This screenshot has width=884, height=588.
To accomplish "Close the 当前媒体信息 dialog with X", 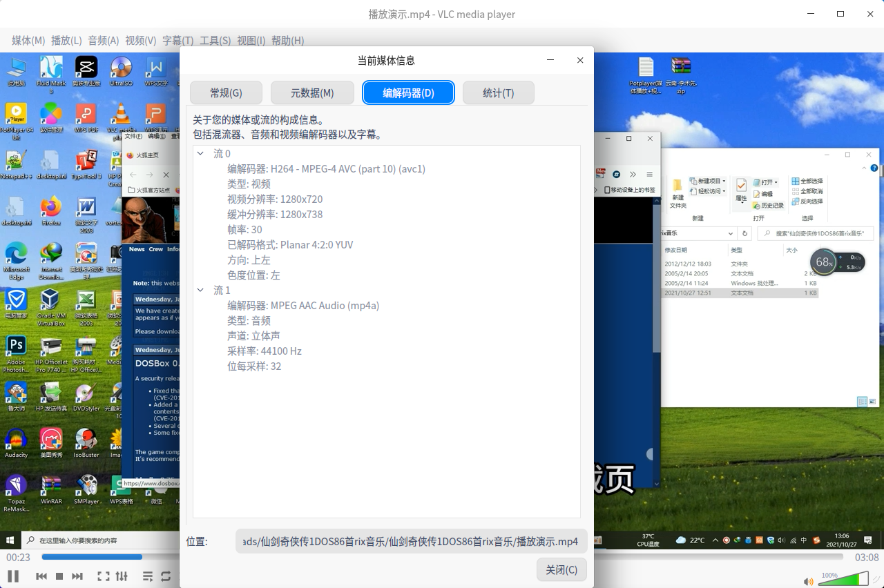I will [580, 60].
